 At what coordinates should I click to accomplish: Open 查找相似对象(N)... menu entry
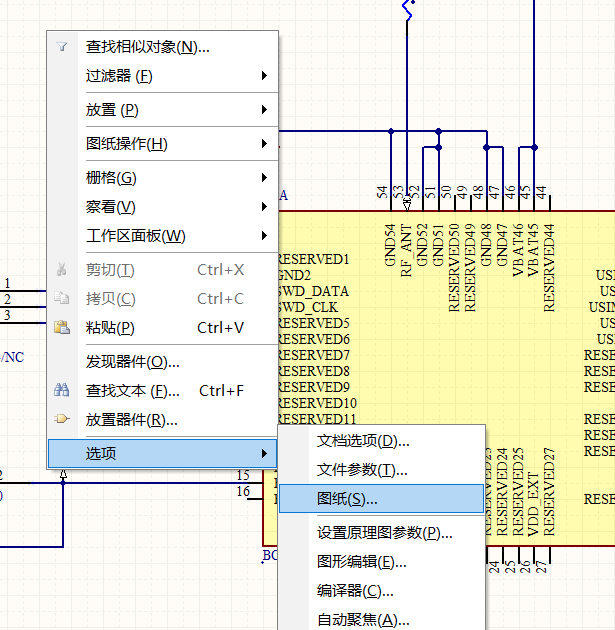click(162, 47)
